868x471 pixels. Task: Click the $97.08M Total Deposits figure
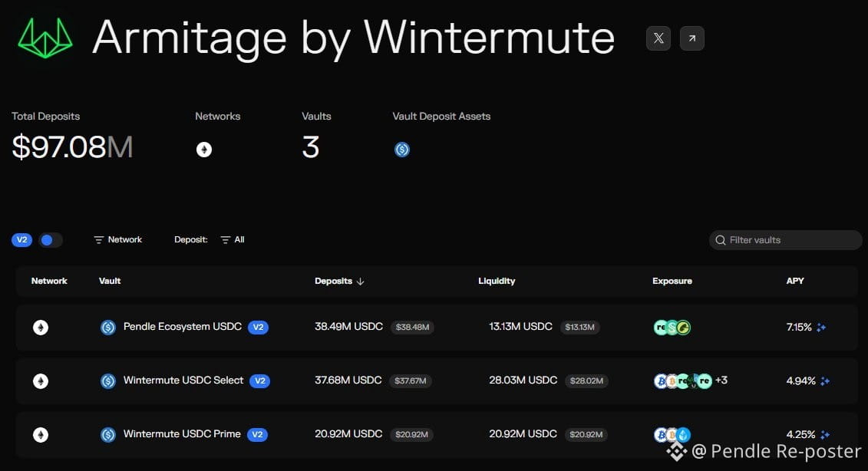(72, 147)
